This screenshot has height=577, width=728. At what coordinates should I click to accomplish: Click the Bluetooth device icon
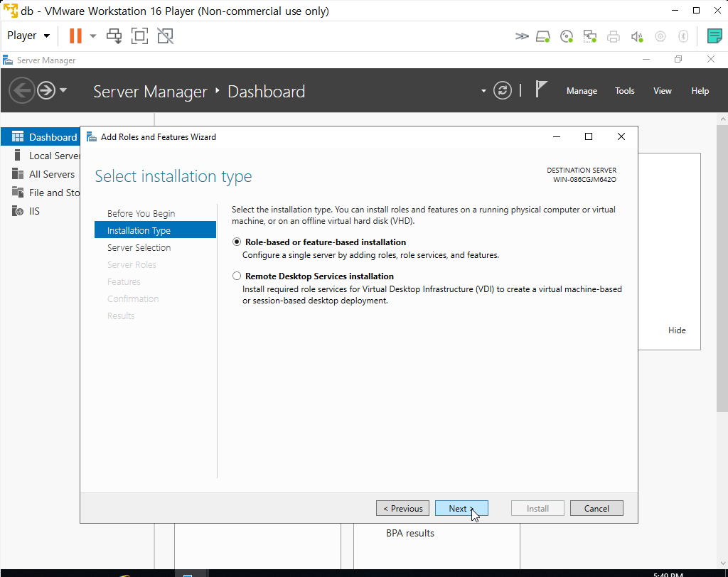coord(683,36)
